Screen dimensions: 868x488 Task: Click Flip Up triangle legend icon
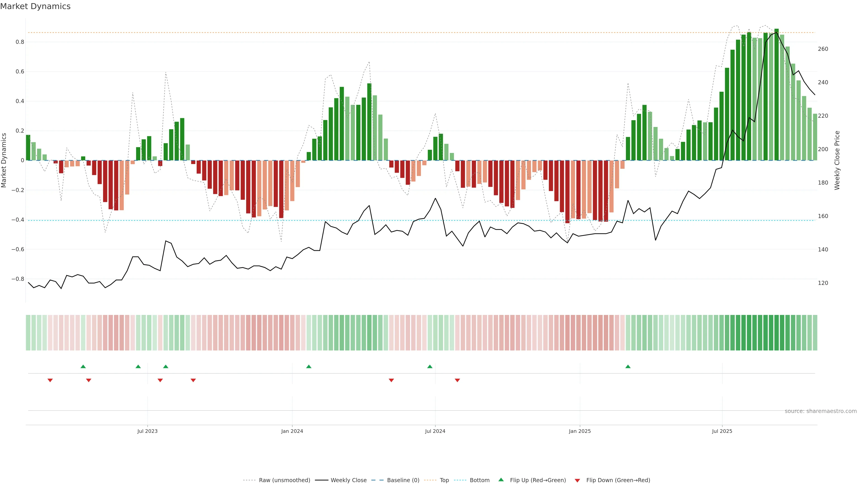[501, 480]
